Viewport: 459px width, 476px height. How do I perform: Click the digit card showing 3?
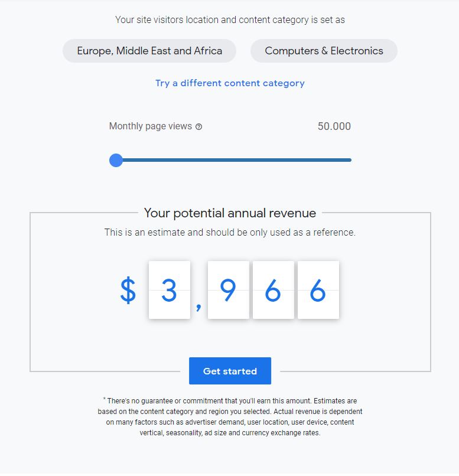click(170, 290)
